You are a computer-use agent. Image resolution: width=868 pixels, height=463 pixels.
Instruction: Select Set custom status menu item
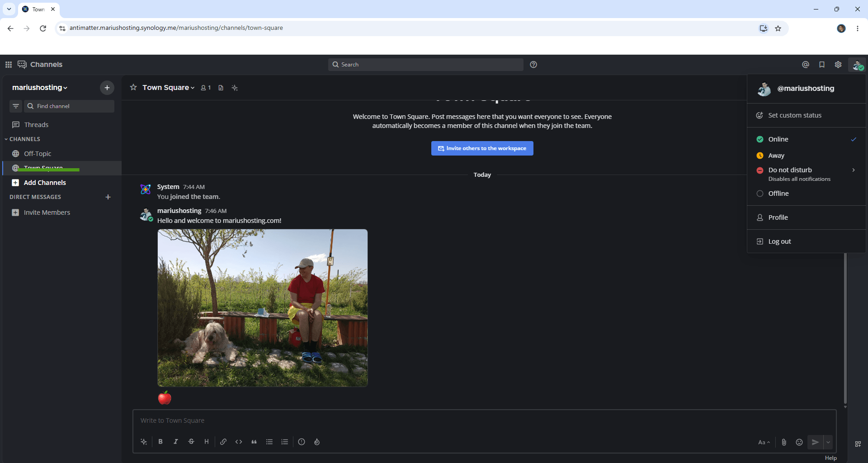pyautogui.click(x=807, y=115)
